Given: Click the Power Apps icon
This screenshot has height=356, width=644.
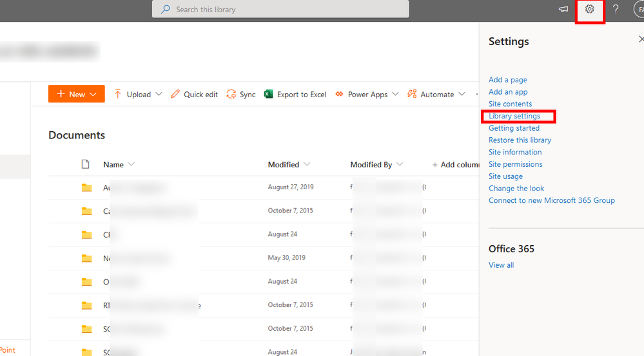Looking at the screenshot, I should pos(339,95).
